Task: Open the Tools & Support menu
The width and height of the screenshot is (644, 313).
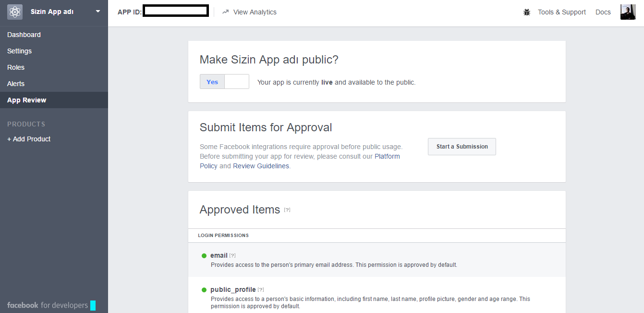Action: click(561, 12)
